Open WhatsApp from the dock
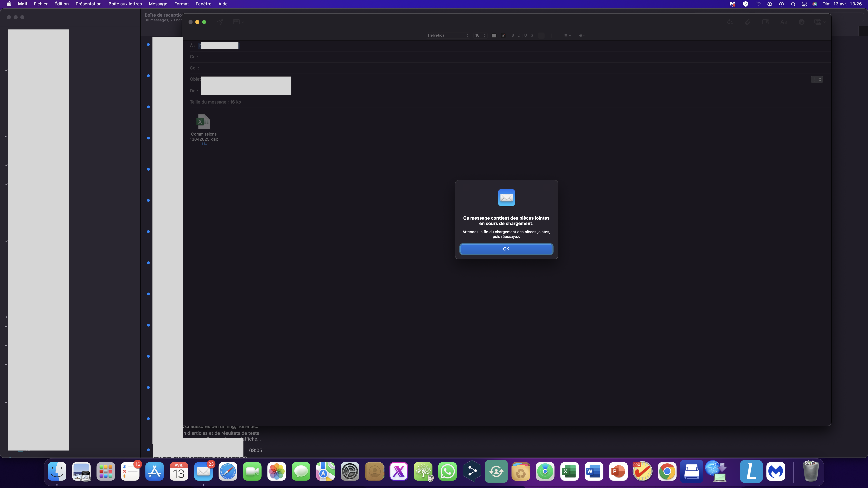Viewport: 868px width, 488px height. (447, 472)
